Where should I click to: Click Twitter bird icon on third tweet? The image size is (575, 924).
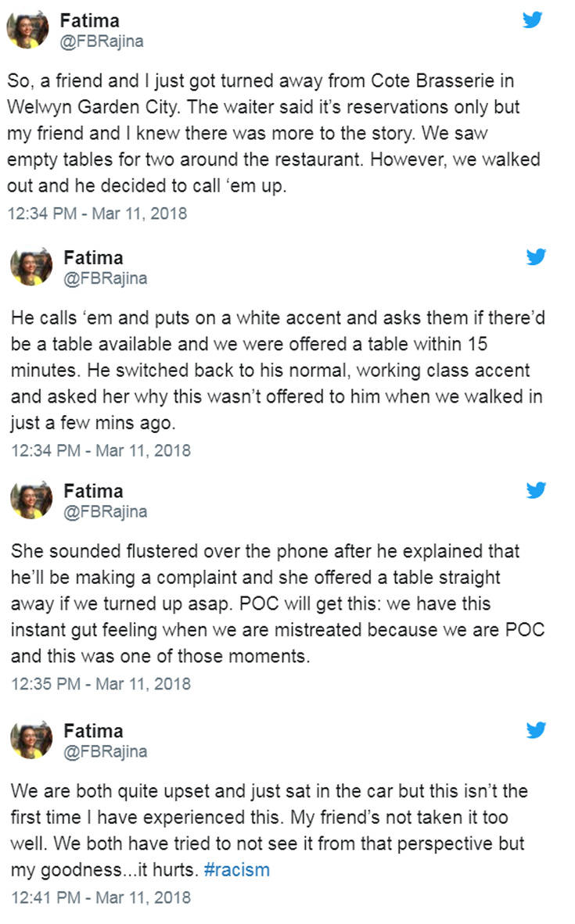click(x=535, y=490)
